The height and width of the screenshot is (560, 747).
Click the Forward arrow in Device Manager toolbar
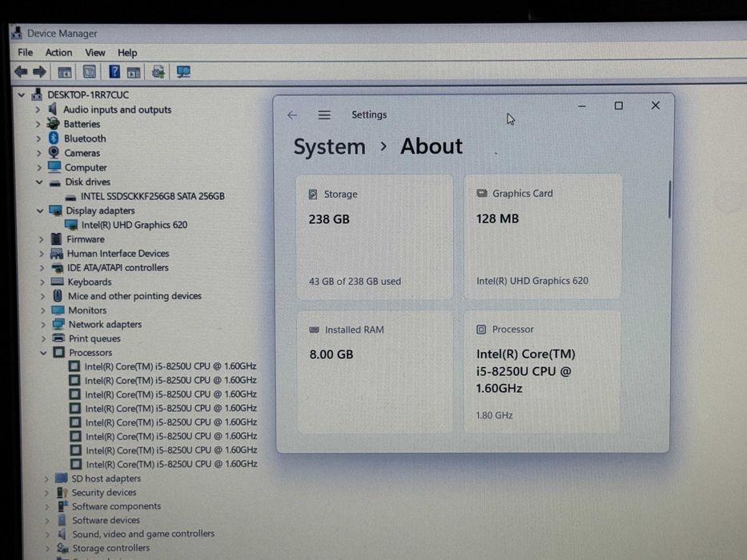[39, 72]
